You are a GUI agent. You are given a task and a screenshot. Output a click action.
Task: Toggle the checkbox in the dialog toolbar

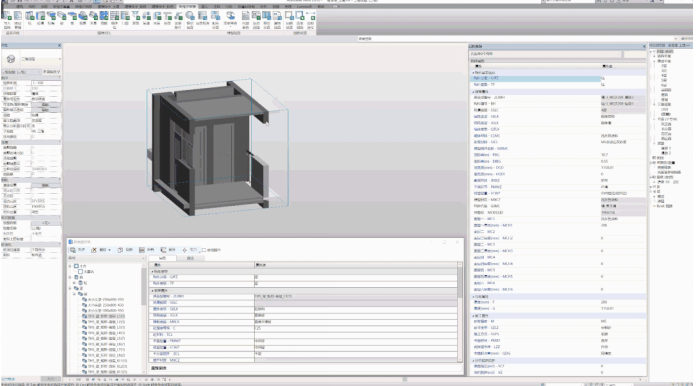(204, 250)
